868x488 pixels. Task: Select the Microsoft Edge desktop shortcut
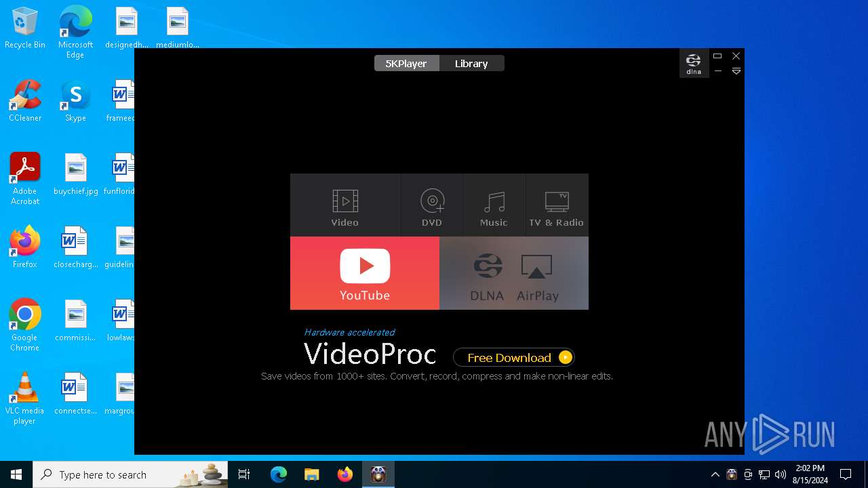(75, 33)
